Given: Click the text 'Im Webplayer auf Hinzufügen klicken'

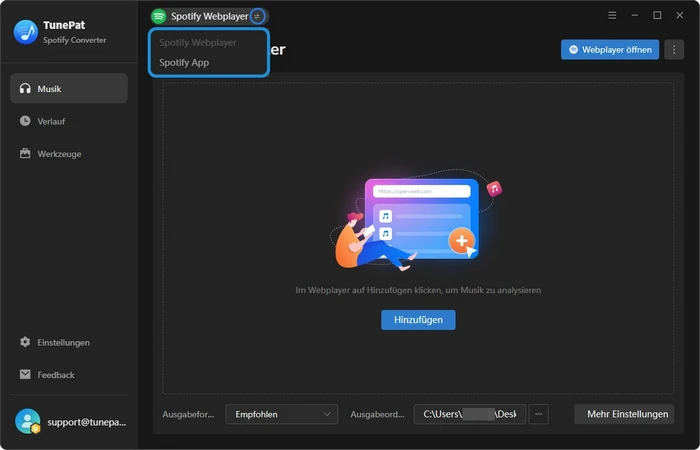Looking at the screenshot, I should click(369, 290).
